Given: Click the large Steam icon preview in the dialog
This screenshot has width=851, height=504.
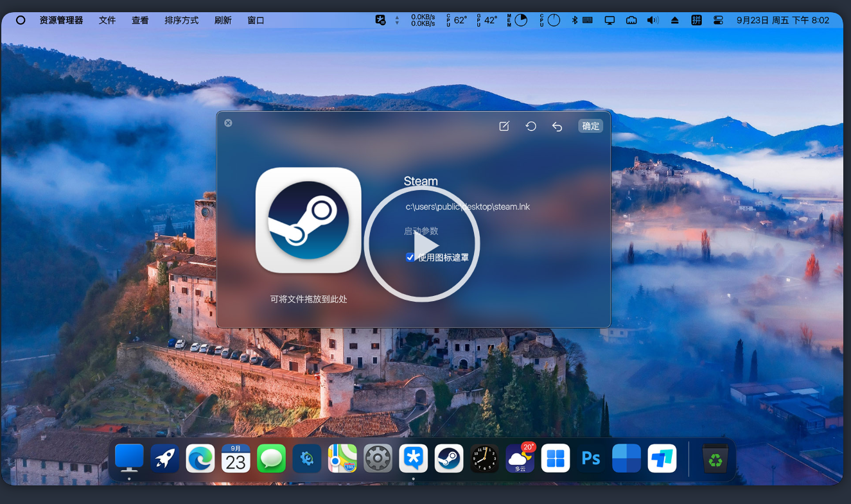Looking at the screenshot, I should pyautogui.click(x=308, y=220).
